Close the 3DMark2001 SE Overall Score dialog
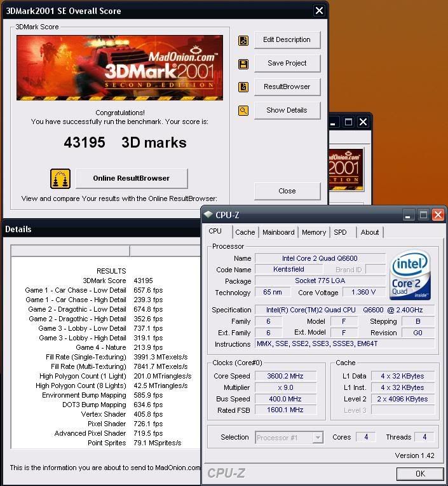 tap(319, 11)
